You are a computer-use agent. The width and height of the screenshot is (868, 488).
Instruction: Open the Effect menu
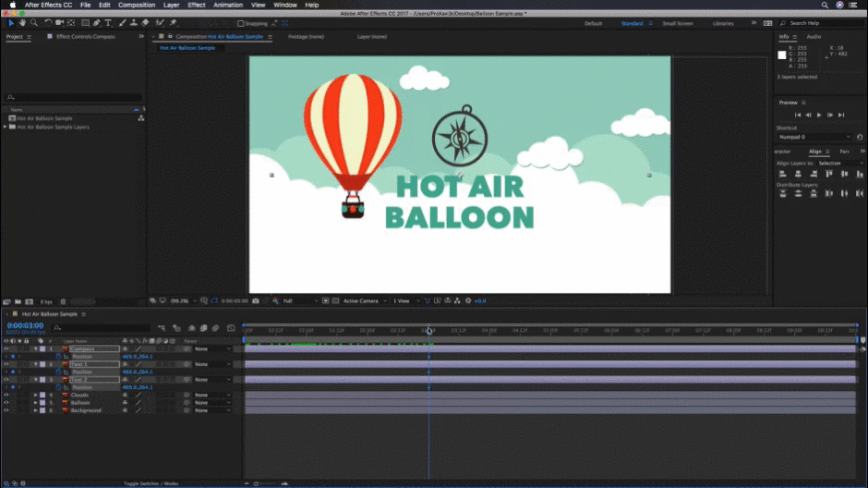[197, 5]
